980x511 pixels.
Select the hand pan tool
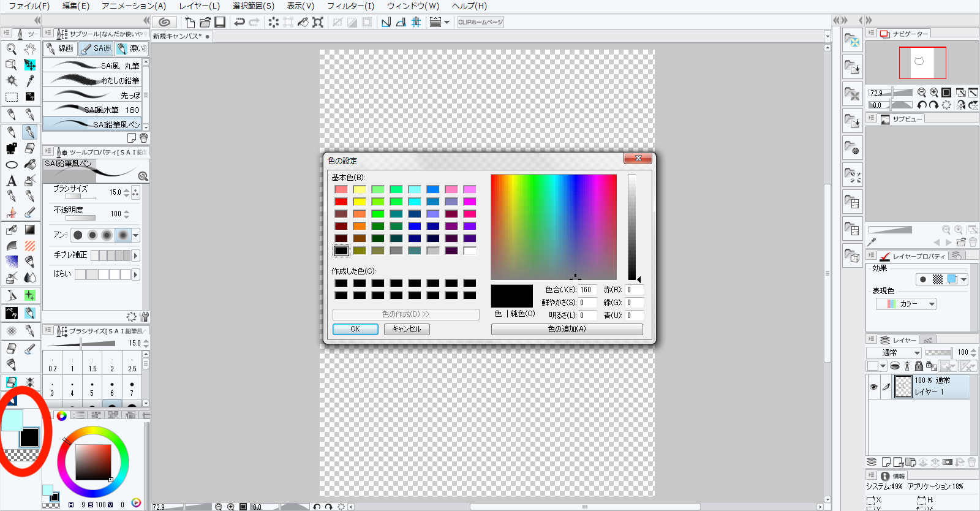point(29,49)
